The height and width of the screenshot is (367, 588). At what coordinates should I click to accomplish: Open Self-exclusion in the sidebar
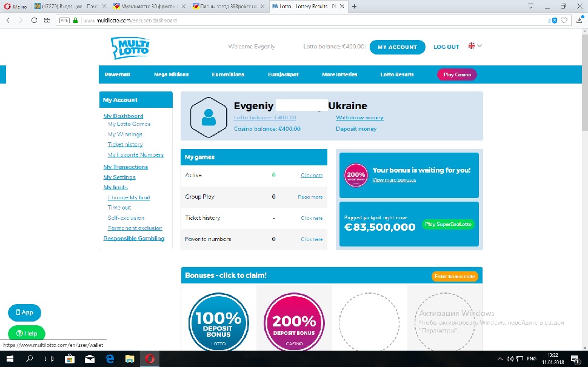126,217
